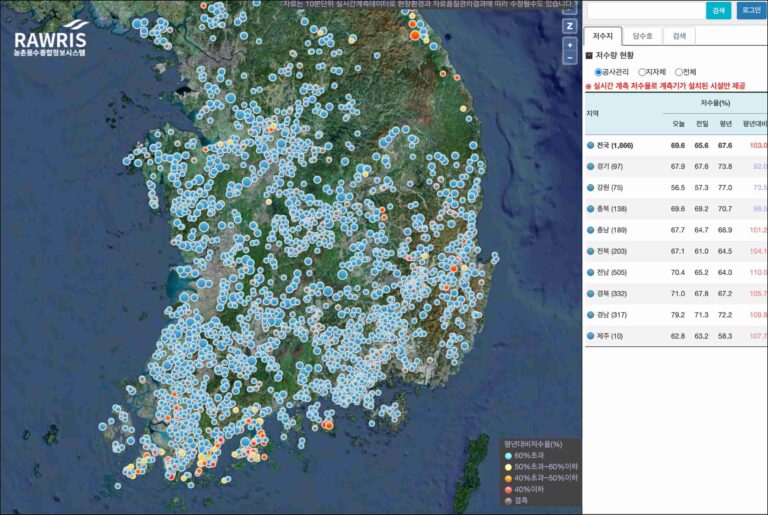Image resolution: width=768 pixels, height=515 pixels.
Task: Click the blue dot icon beside 전남 (505)
Action: (591, 272)
